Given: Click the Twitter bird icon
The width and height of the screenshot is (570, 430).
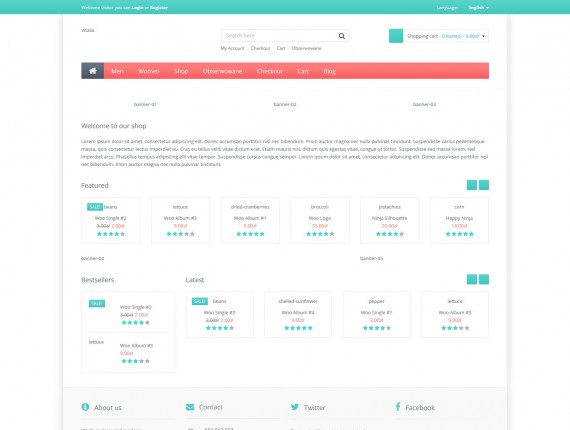Looking at the screenshot, I should tap(295, 407).
